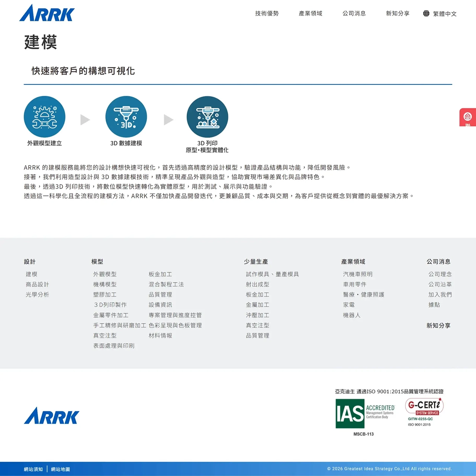Click the ARRK logo in the header
The height and width of the screenshot is (476, 476).
47,13
